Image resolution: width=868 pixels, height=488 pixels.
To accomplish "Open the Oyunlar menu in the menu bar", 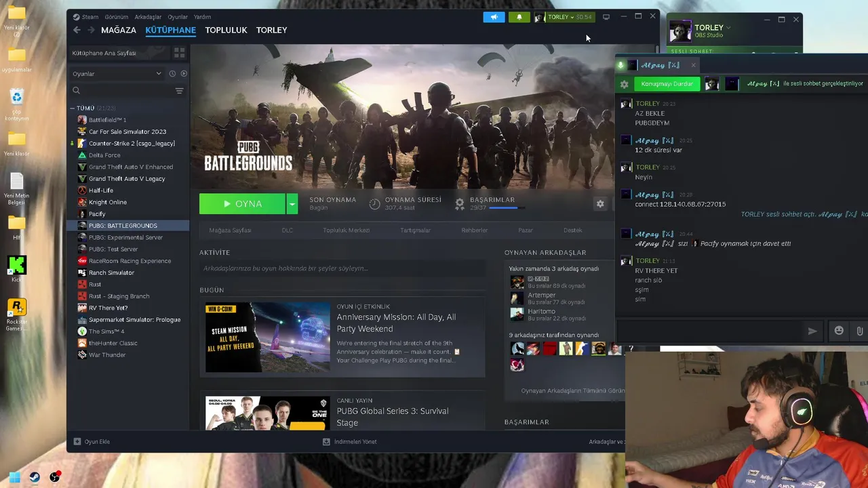I will (178, 17).
